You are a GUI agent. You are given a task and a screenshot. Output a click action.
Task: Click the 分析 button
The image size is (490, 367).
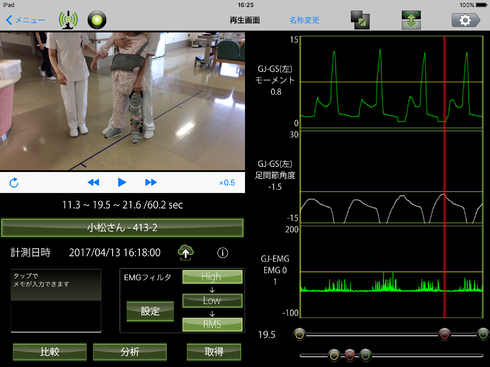pyautogui.click(x=130, y=352)
